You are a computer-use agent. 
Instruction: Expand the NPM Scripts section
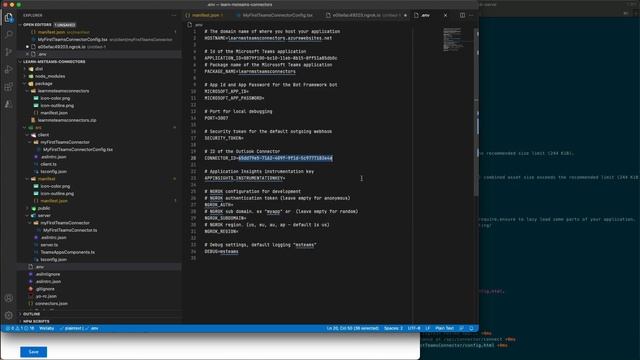point(36,321)
